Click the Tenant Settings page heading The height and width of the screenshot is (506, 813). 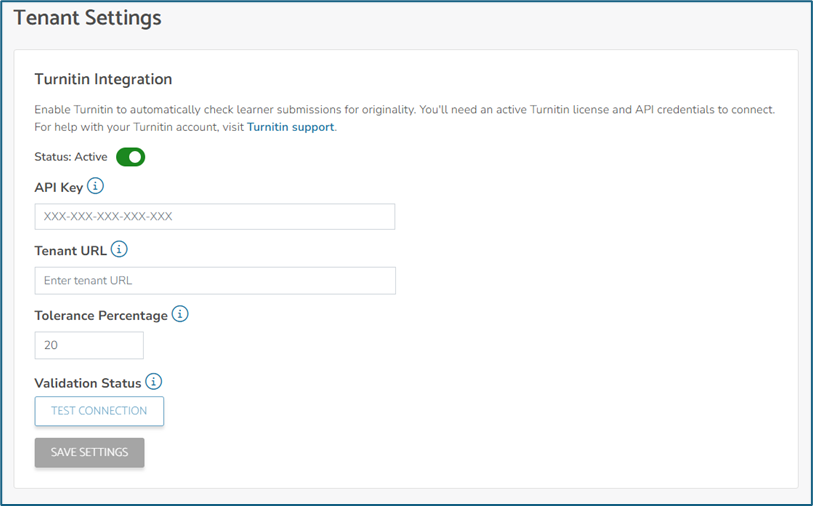tap(87, 18)
